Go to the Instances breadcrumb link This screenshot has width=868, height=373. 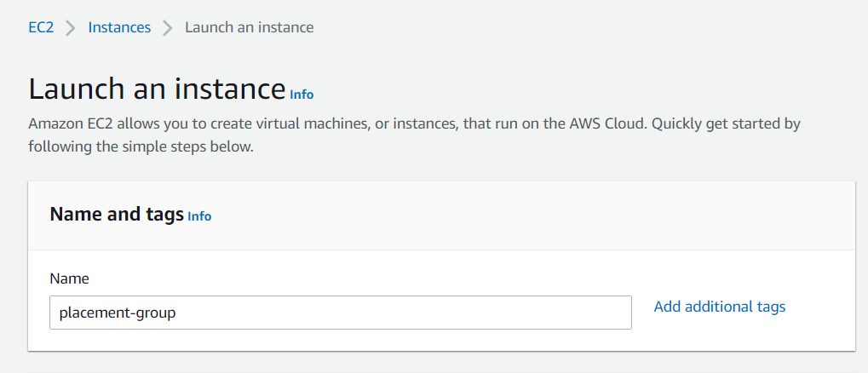point(119,27)
